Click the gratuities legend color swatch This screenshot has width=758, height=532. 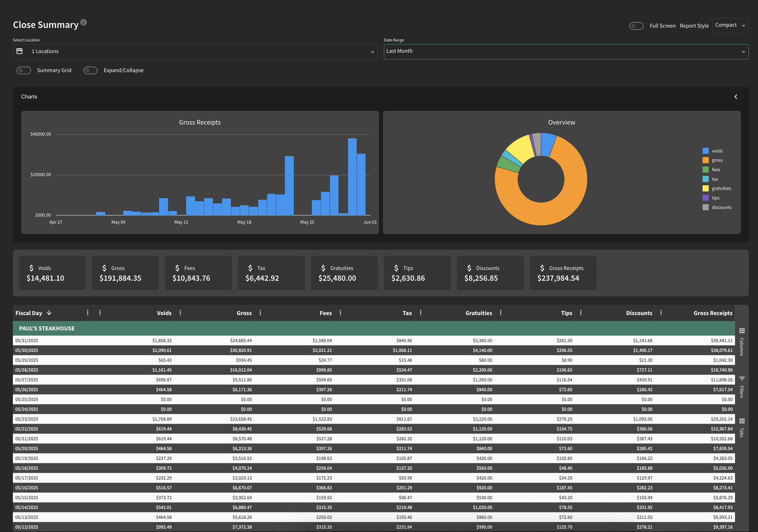tap(706, 189)
